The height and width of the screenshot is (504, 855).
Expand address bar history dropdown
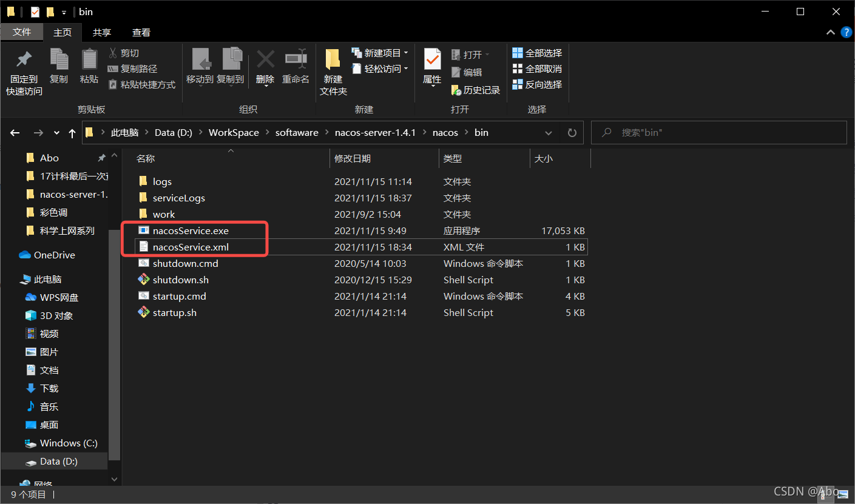point(549,133)
